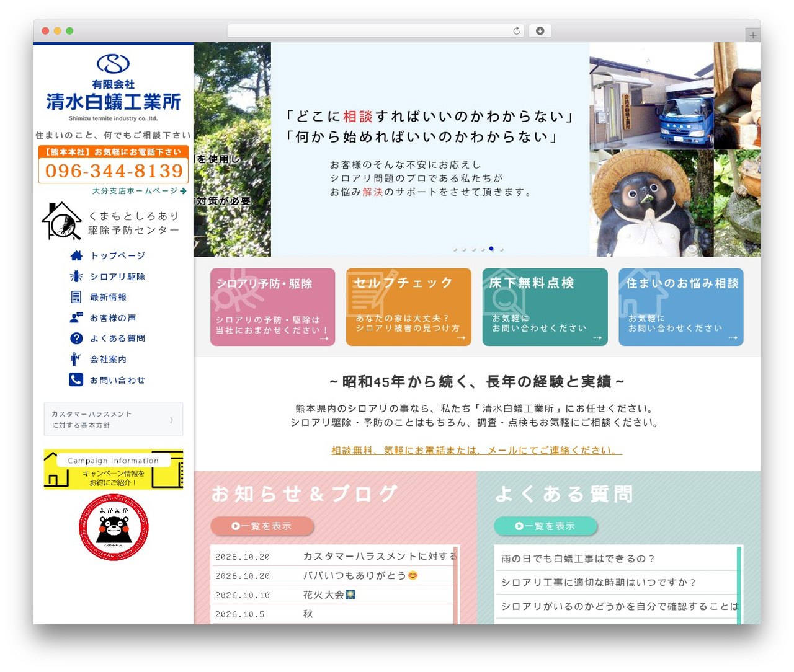Screen dimensions: 794x672
Task: Click 一覧を表示 under よくある質問 section
Action: [546, 526]
